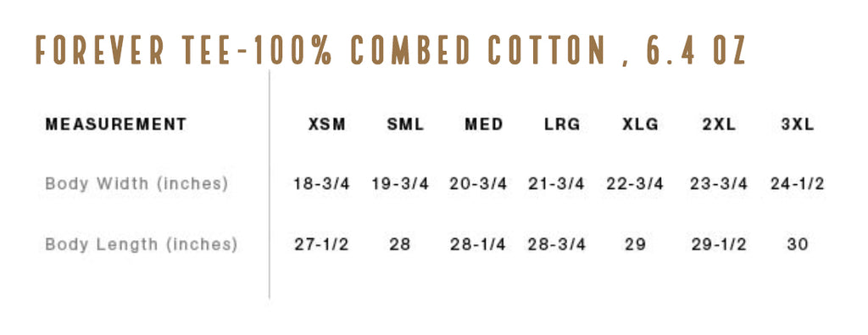Select the 28-3/4 LRG length value

(x=556, y=244)
